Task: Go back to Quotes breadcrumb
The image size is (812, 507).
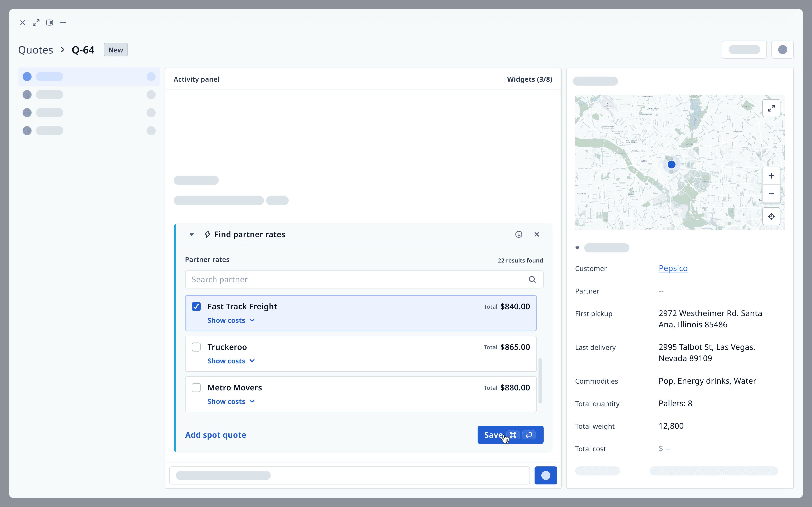Action: tap(35, 50)
